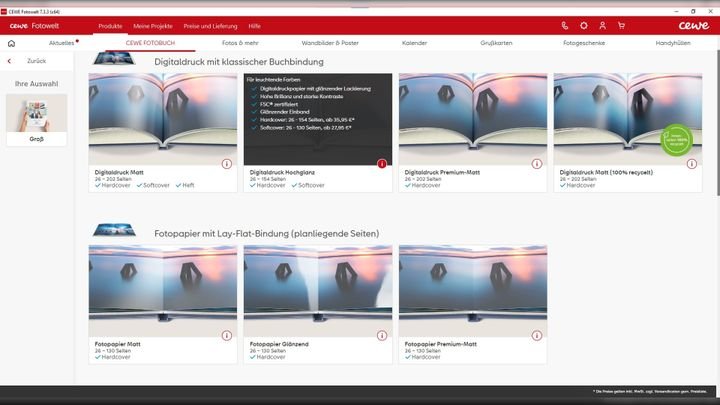
Task: Click the Hochglanz tooltip overlay panel
Action: click(318, 119)
